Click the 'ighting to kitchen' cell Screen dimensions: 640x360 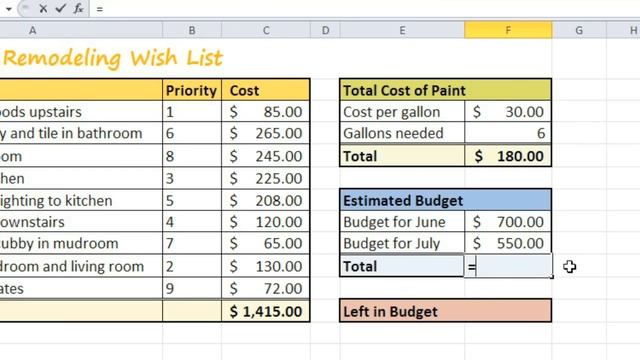[81, 200]
